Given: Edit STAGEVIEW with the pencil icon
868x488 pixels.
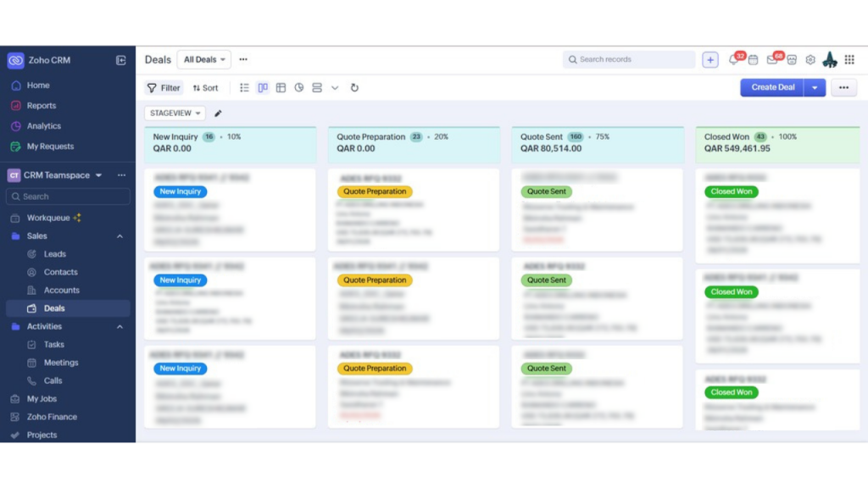Looking at the screenshot, I should (x=218, y=114).
